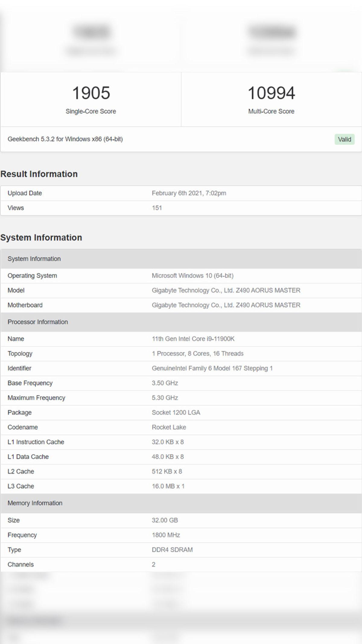
Task: Click the Views count value 151
Action: tap(157, 208)
